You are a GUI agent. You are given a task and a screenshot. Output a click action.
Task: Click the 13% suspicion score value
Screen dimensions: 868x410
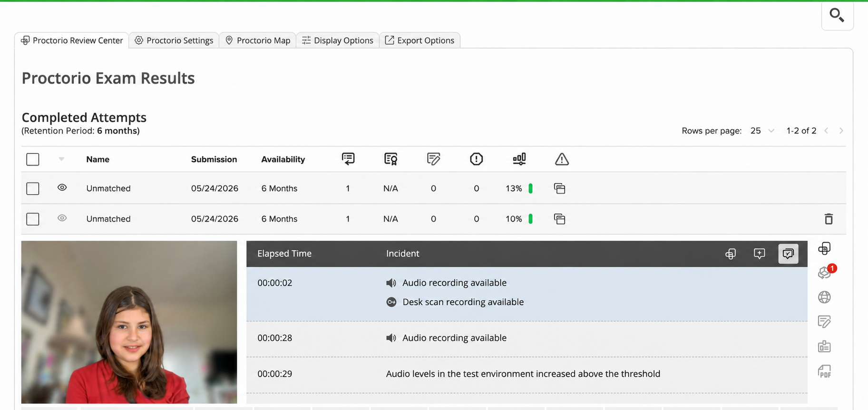click(514, 188)
